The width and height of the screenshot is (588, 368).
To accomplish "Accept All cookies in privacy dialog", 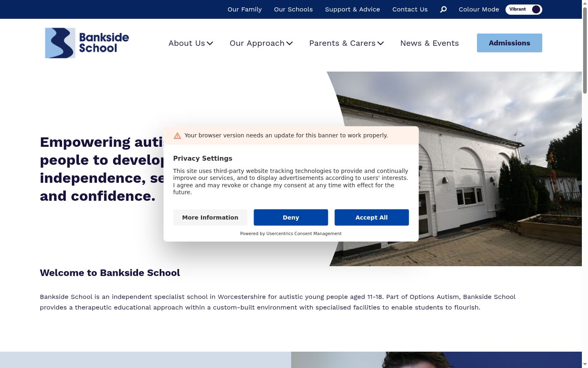I will click(x=372, y=218).
